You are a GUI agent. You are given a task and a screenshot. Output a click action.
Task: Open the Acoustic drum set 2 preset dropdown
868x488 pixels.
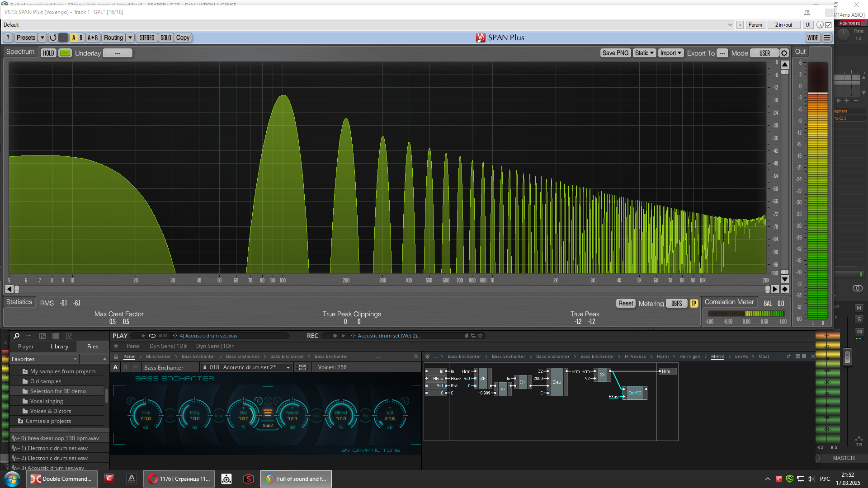pyautogui.click(x=246, y=367)
